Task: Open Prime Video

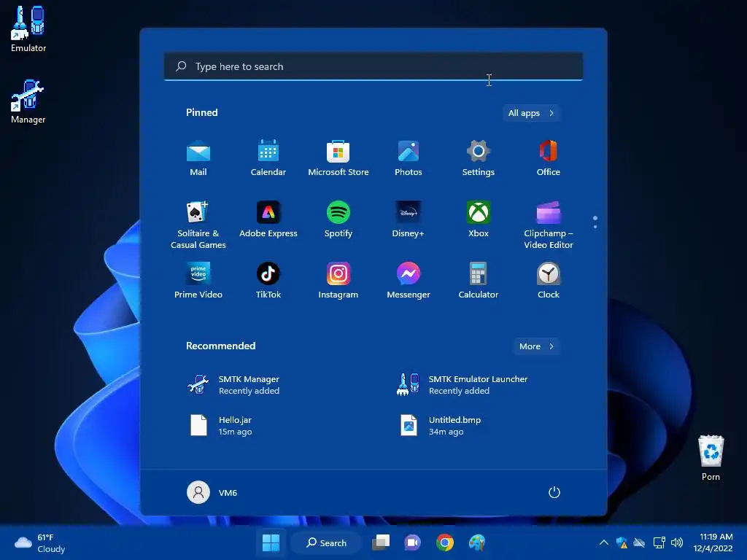Action: [x=198, y=281]
